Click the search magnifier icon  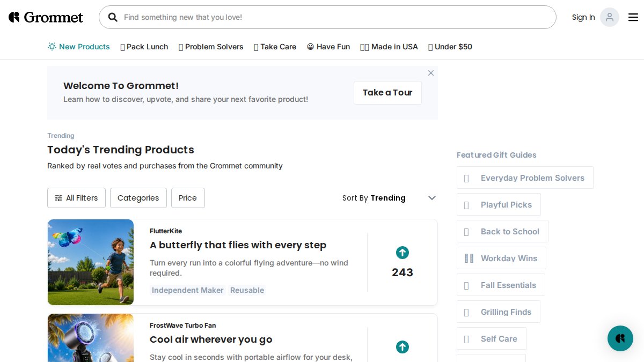point(113,17)
